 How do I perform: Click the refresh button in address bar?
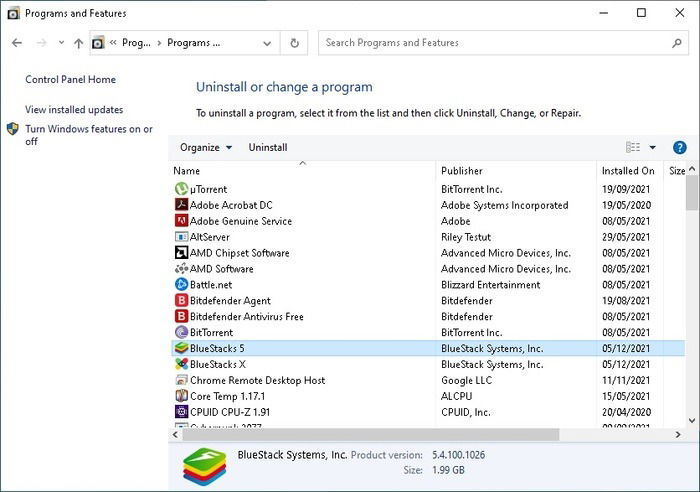(x=294, y=43)
